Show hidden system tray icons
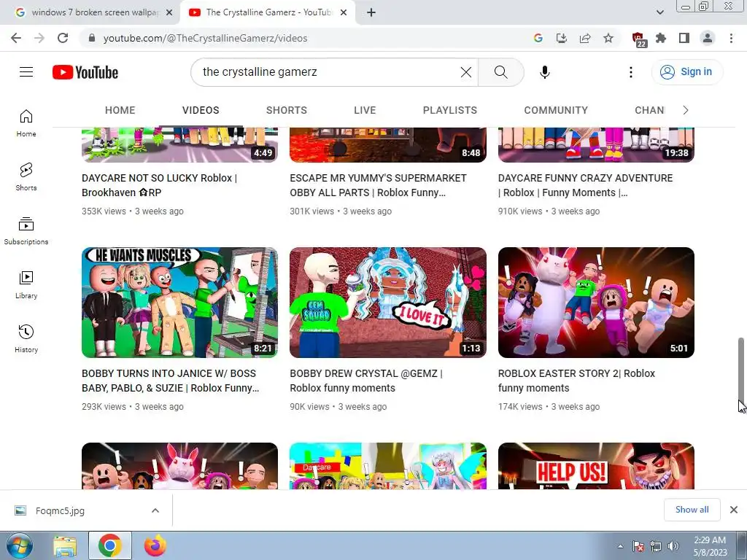The height and width of the screenshot is (560, 747). click(620, 546)
